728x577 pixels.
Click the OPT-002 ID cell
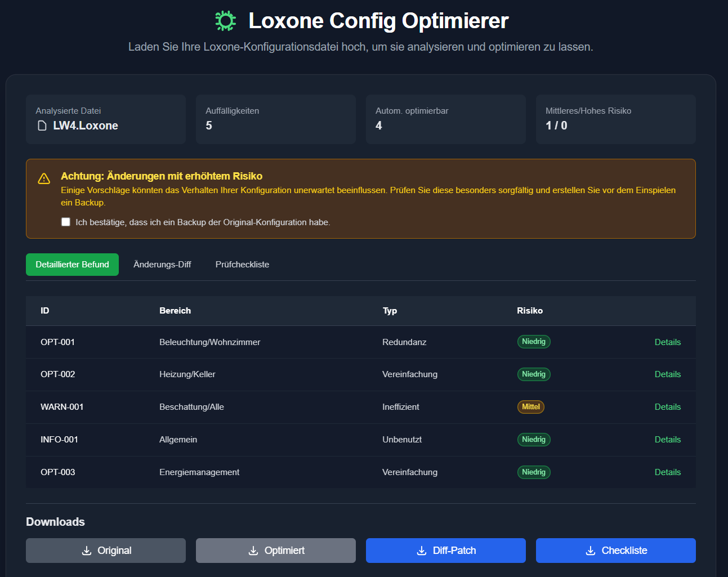(x=57, y=374)
